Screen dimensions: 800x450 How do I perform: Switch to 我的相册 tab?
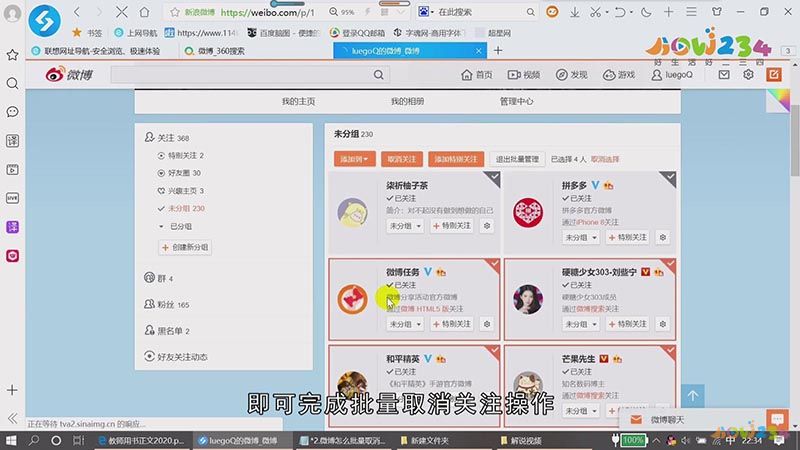pos(407,102)
